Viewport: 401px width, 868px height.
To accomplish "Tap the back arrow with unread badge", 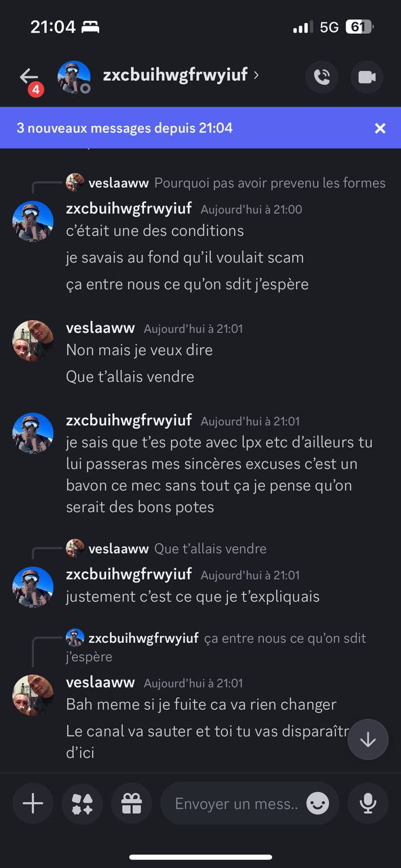I will click(30, 79).
